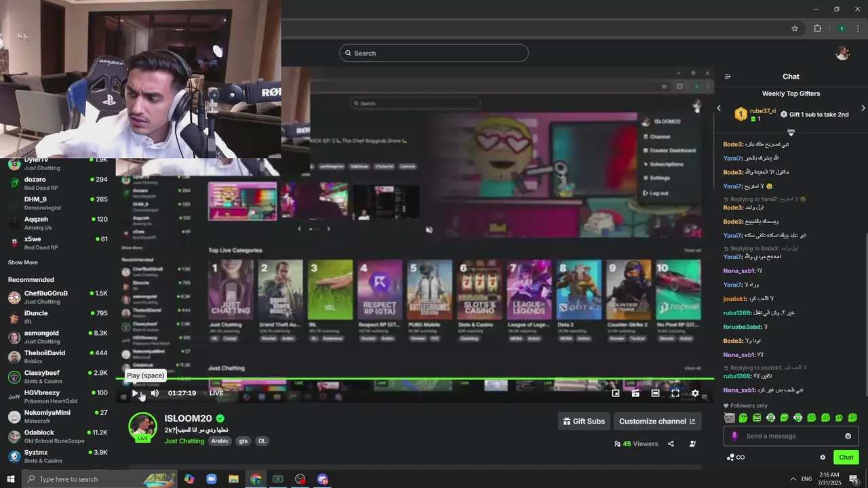
Task: Share the stream using the share icon
Action: (x=671, y=444)
